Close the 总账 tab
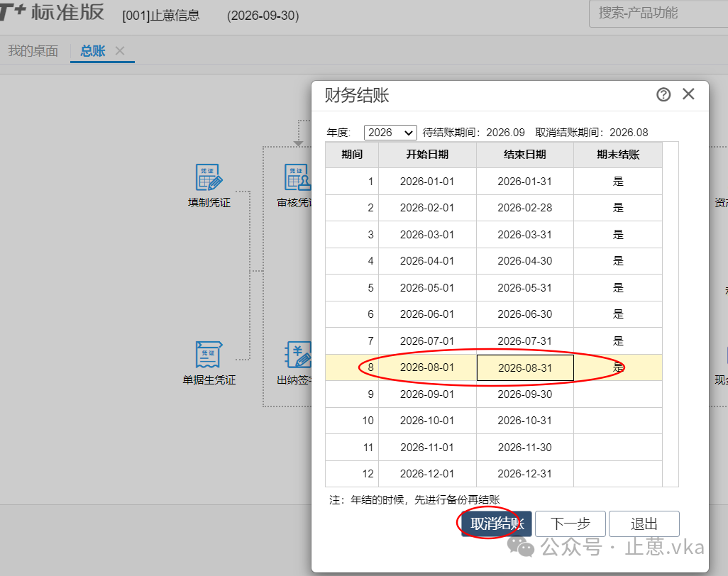The height and width of the screenshot is (576, 728). [120, 50]
